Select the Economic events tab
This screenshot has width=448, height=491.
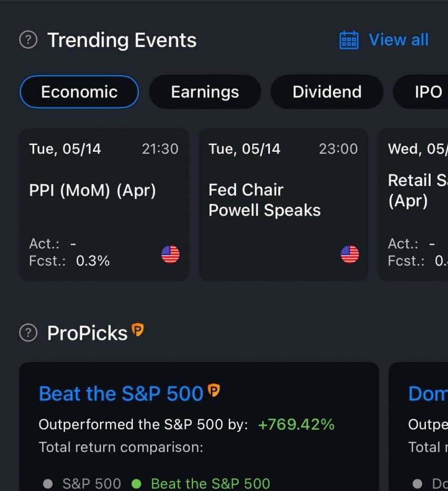[x=79, y=92]
